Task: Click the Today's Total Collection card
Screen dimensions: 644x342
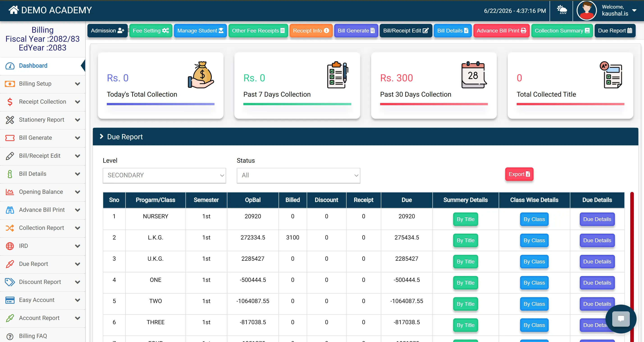Action: 160,86
